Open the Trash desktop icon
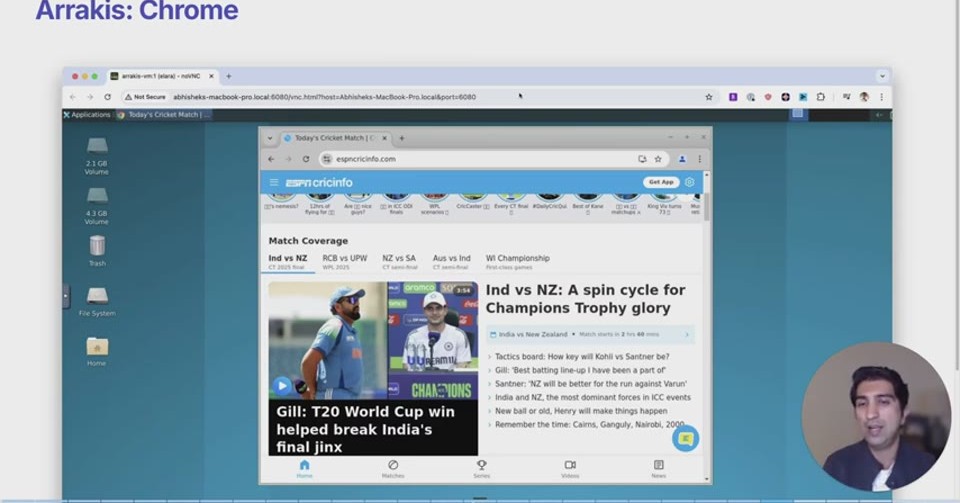The height and width of the screenshot is (503, 960). (97, 251)
